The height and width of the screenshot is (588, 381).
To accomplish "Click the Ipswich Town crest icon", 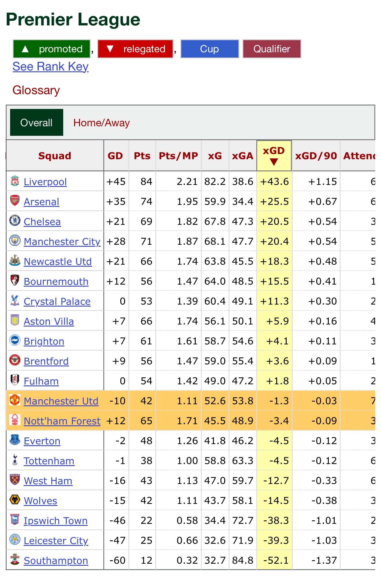I will pos(15,520).
